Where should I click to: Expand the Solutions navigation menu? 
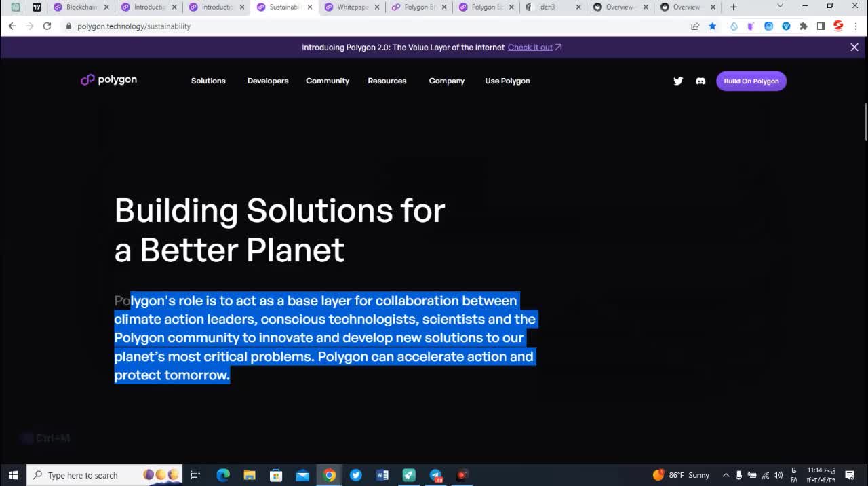coord(208,81)
